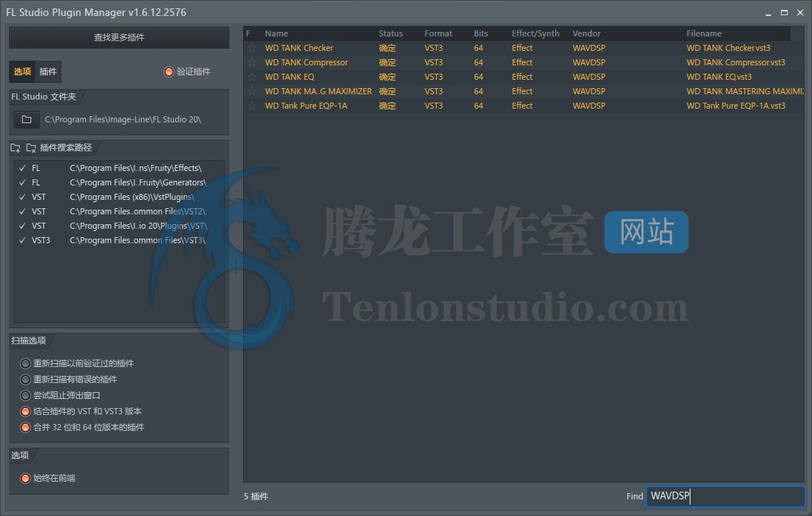
Task: Select WD Tank Pure EQP-1A plugin name
Action: pyautogui.click(x=306, y=106)
